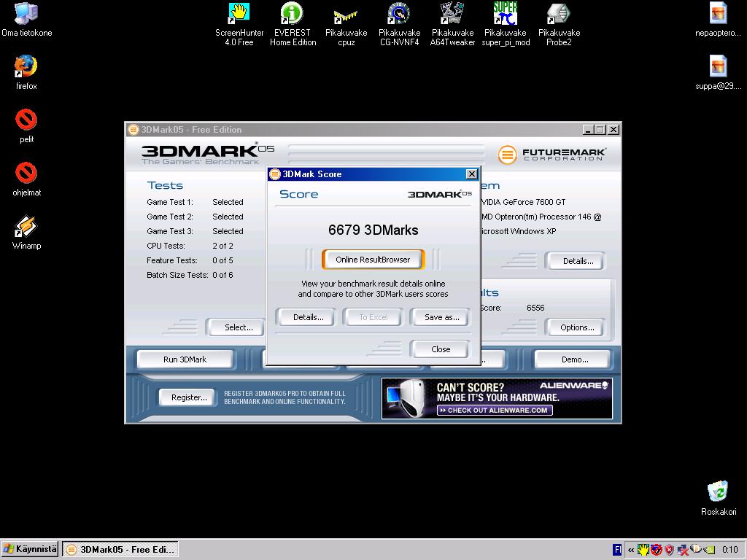Select the suppa@29... image file icon
Viewport: 747px width, 560px height.
(x=718, y=72)
